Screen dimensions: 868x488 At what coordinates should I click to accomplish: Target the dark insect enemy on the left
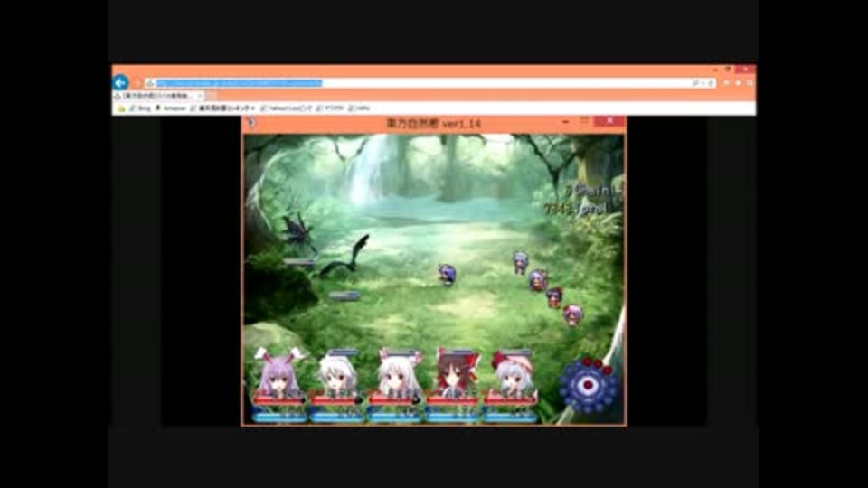pos(297,230)
